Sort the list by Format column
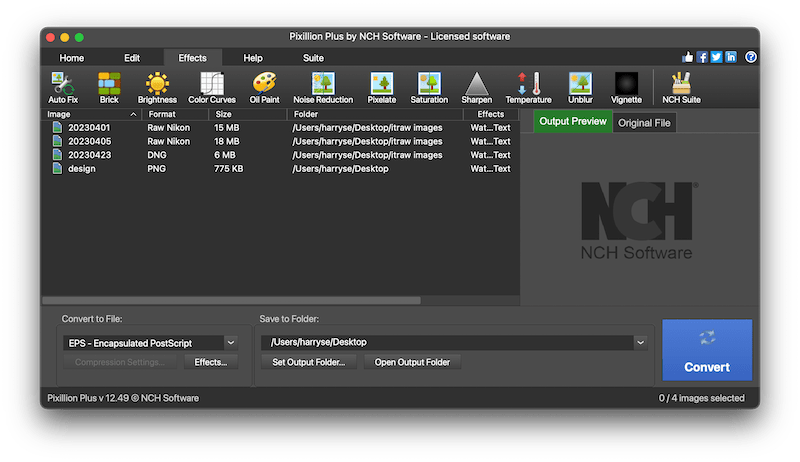The height and width of the screenshot is (462, 800). (175, 114)
